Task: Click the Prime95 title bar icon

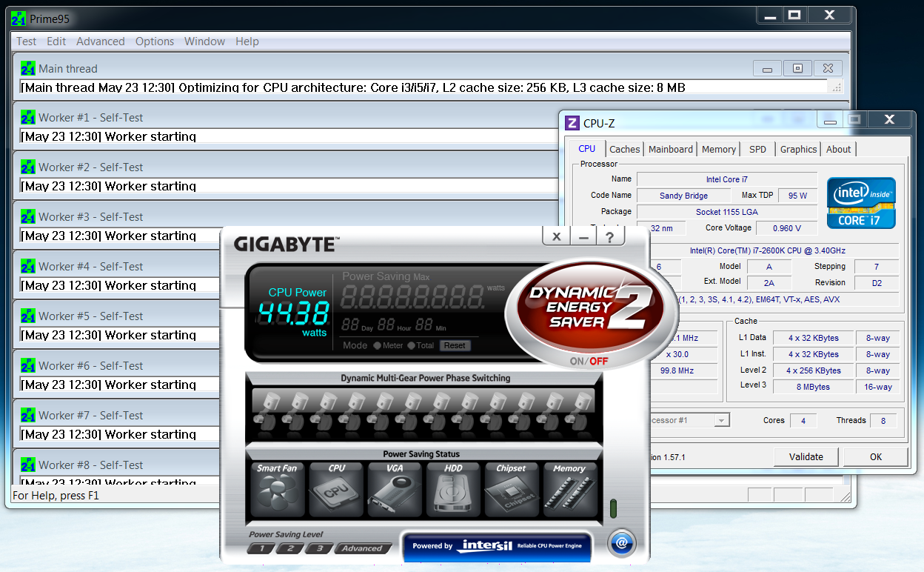Action: 19,18
